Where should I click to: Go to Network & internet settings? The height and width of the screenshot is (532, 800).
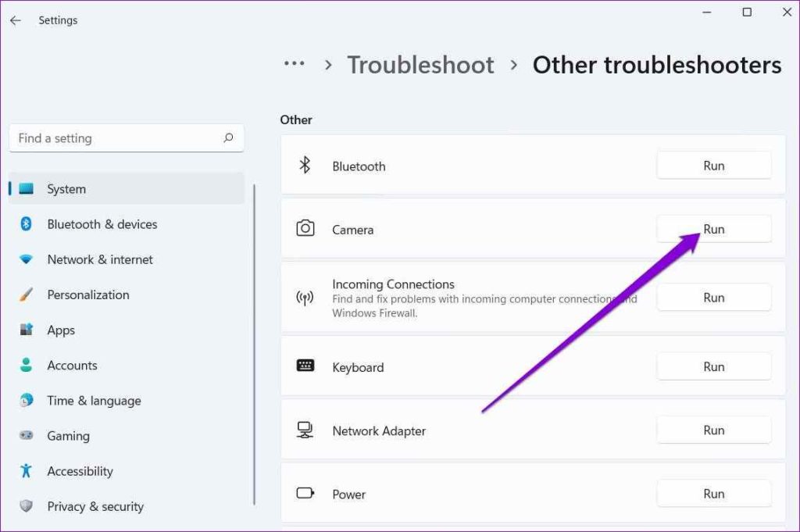tap(127, 259)
